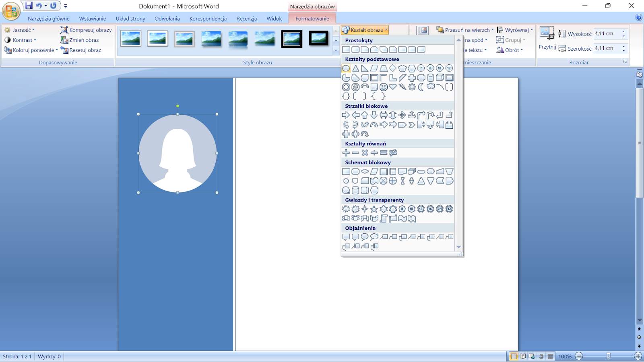Select the 5-point star shape
This screenshot has width=644, height=362.
[374, 209]
